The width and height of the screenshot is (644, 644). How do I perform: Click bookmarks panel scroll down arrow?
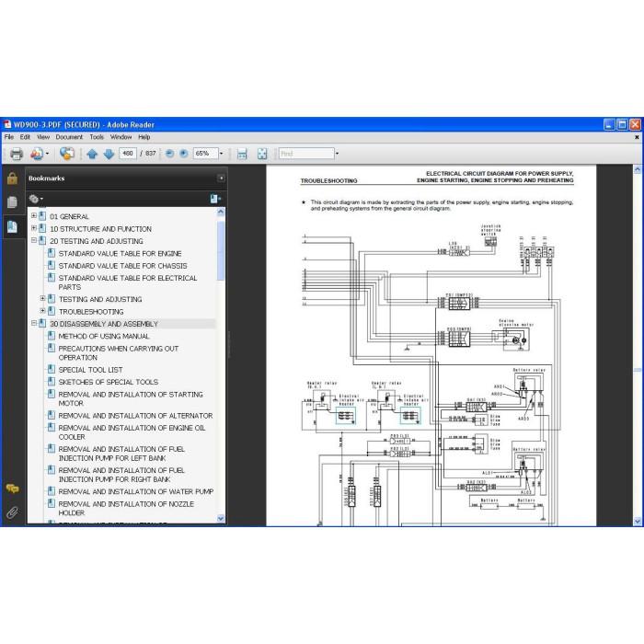(x=221, y=518)
